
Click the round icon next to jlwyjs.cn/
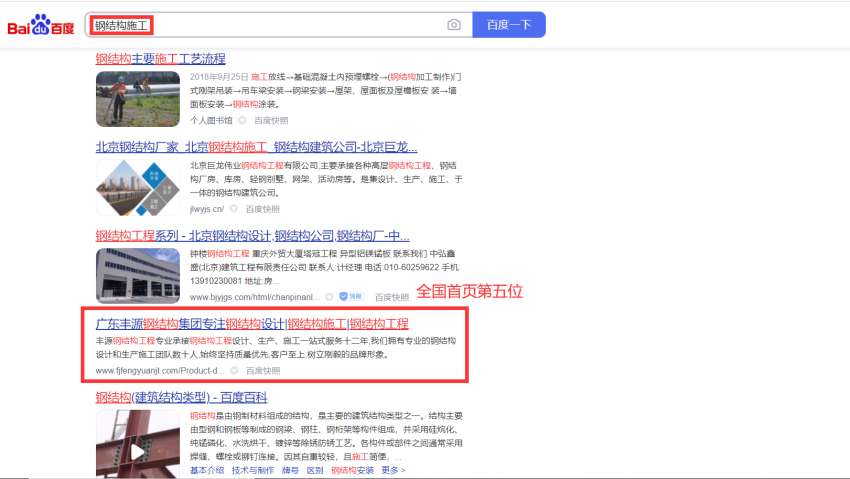(234, 209)
